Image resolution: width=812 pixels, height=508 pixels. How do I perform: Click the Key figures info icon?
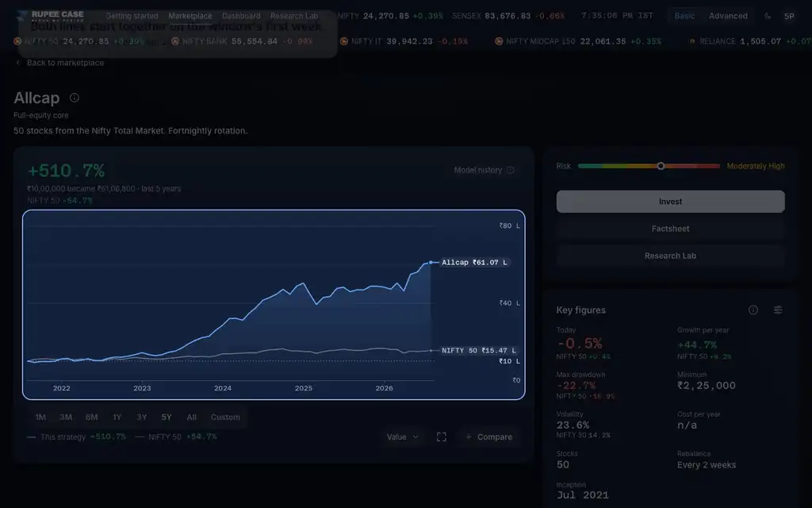[753, 310]
